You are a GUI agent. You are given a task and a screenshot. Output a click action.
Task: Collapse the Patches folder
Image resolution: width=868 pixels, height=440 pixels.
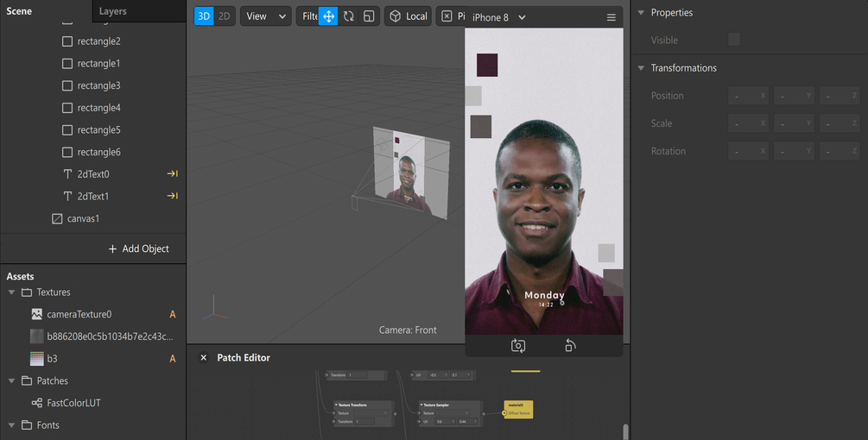pos(11,380)
